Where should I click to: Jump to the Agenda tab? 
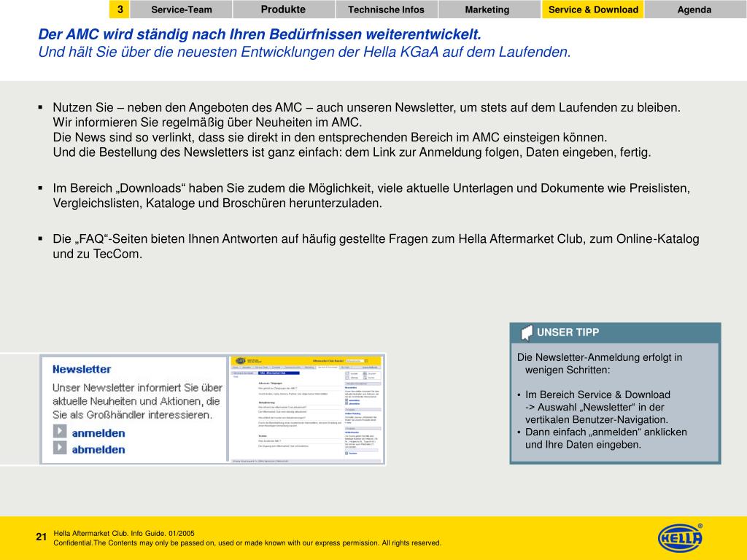pos(694,9)
